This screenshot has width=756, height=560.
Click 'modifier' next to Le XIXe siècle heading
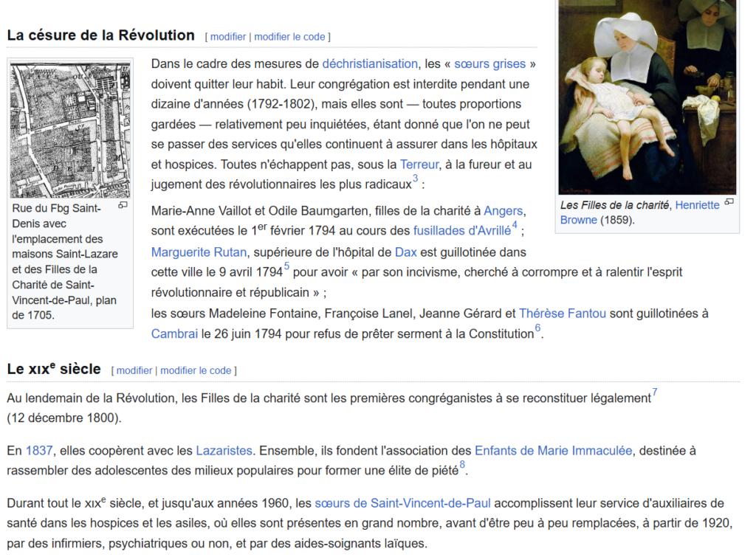click(x=134, y=370)
